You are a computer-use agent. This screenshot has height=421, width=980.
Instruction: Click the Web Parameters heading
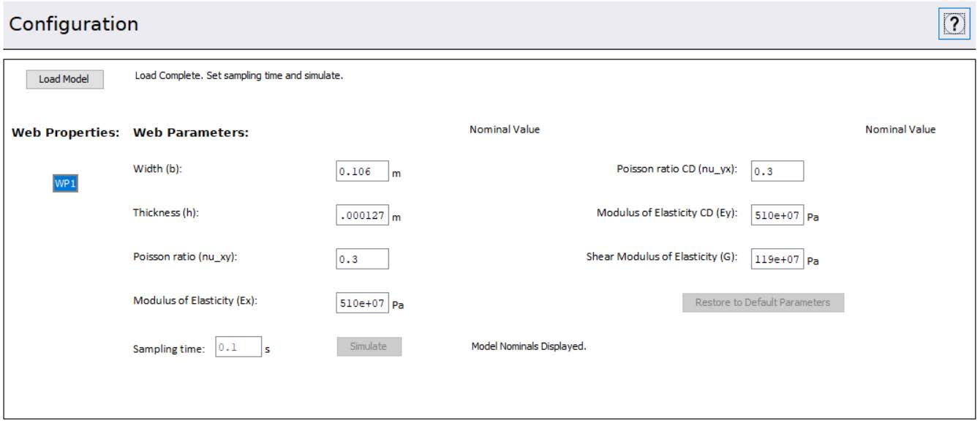(x=191, y=133)
